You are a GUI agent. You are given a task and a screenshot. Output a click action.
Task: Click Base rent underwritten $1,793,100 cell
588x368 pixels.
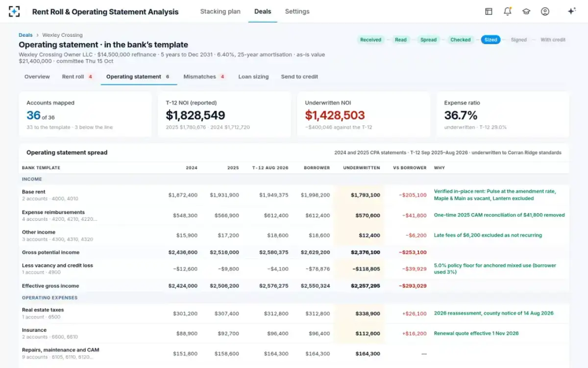(365, 195)
